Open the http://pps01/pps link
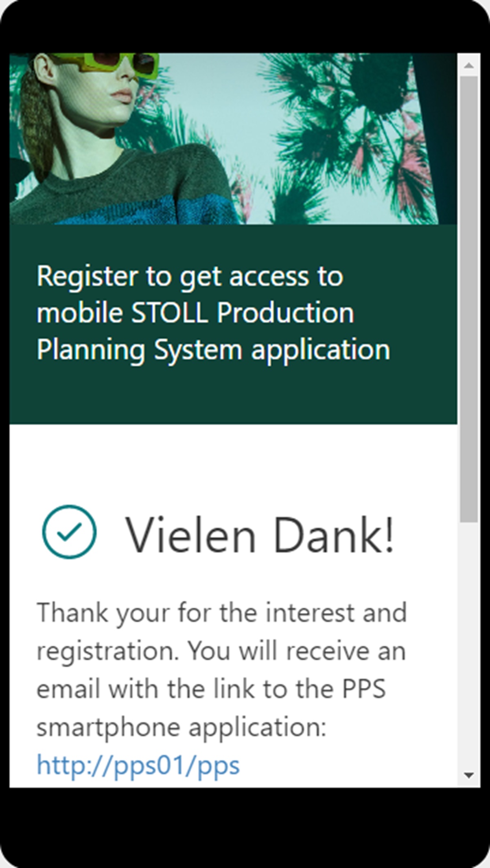The height and width of the screenshot is (868, 490). [138, 765]
